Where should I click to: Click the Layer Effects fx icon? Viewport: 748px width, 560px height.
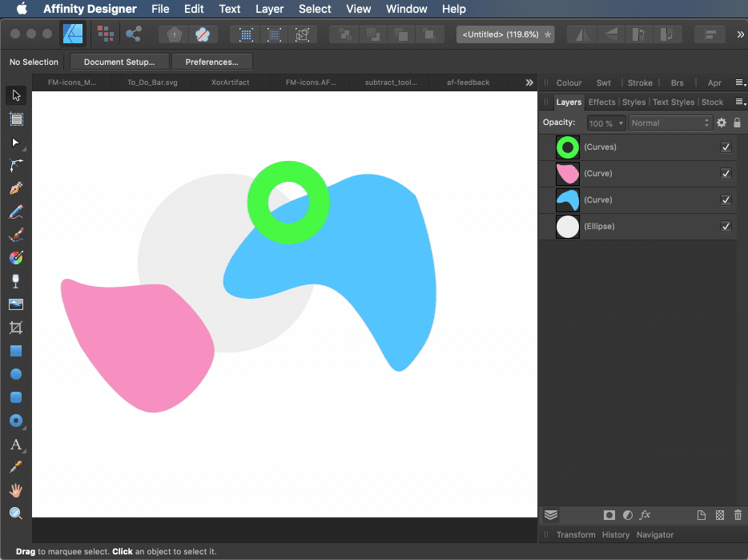click(645, 515)
